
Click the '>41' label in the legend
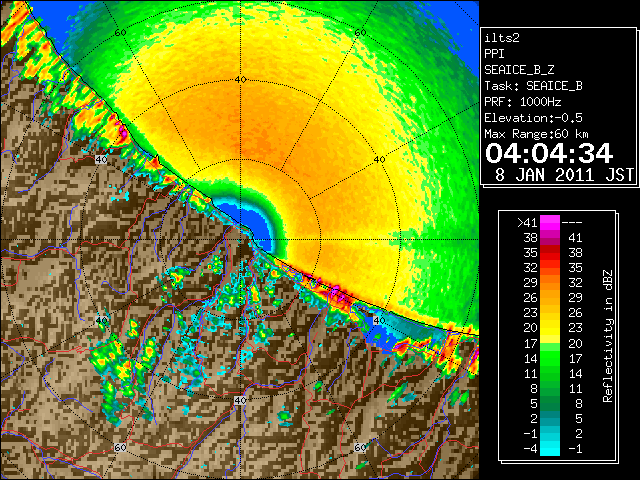(x=527, y=223)
